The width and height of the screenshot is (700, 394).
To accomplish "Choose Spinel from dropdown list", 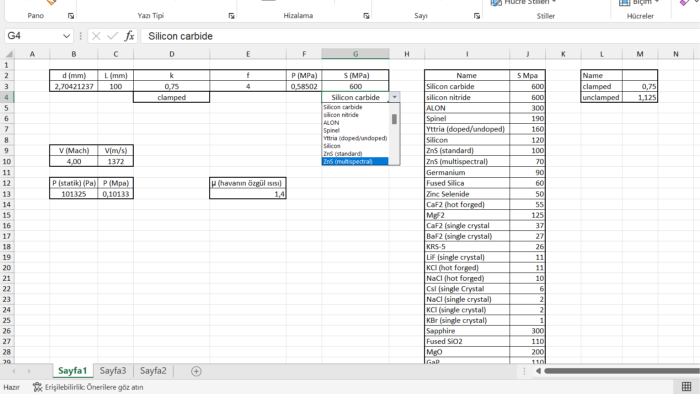I will [355, 130].
